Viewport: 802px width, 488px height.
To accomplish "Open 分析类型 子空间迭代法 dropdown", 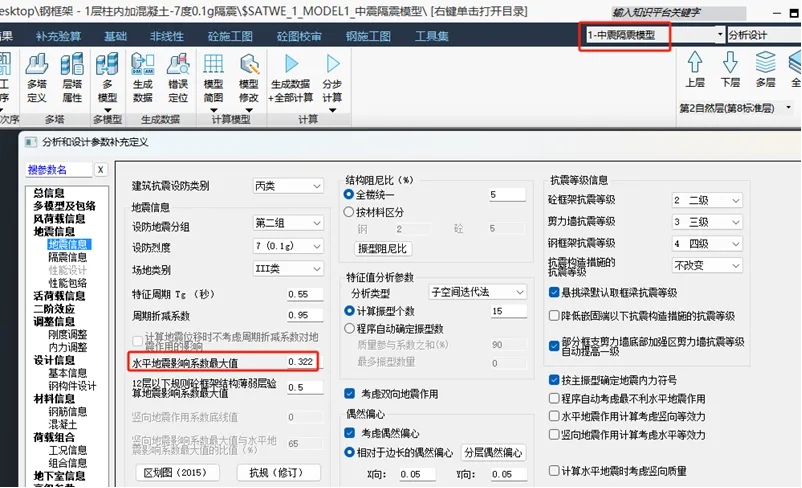I will (x=477, y=292).
